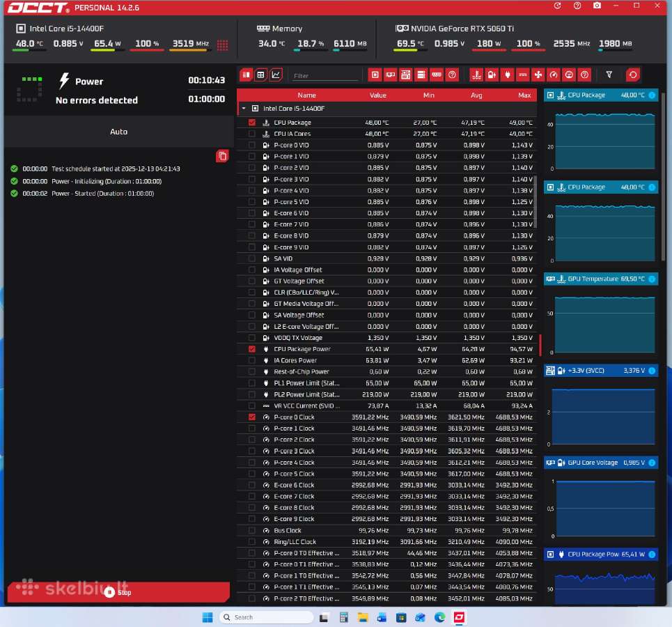Check the P-core 0 VID checkbox

[x=252, y=145]
